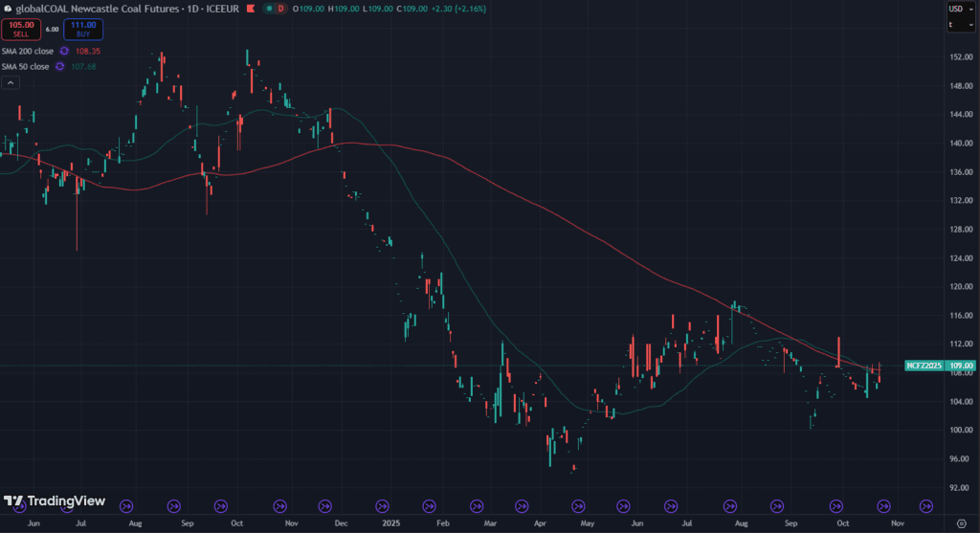Click the globalCOAL symbol logo icon
The width and height of the screenshot is (980, 533).
(10, 9)
